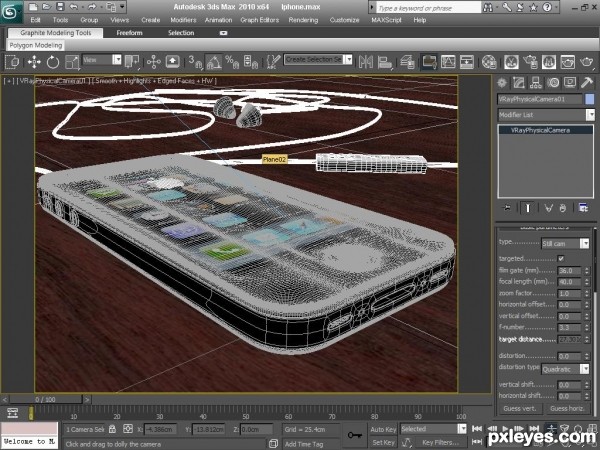Switch to the Create command panel

click(502, 82)
